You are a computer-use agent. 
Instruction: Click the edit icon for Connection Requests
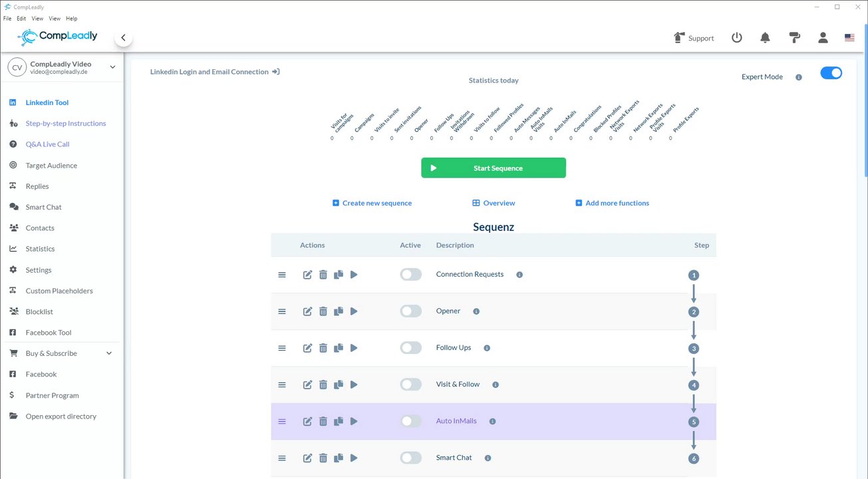(x=307, y=275)
